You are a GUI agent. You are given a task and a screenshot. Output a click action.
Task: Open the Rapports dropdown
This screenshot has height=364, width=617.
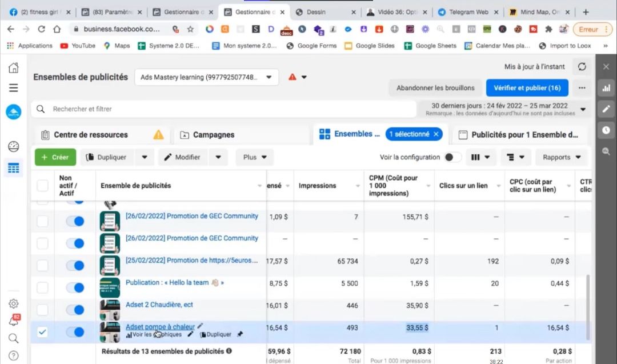pos(562,157)
